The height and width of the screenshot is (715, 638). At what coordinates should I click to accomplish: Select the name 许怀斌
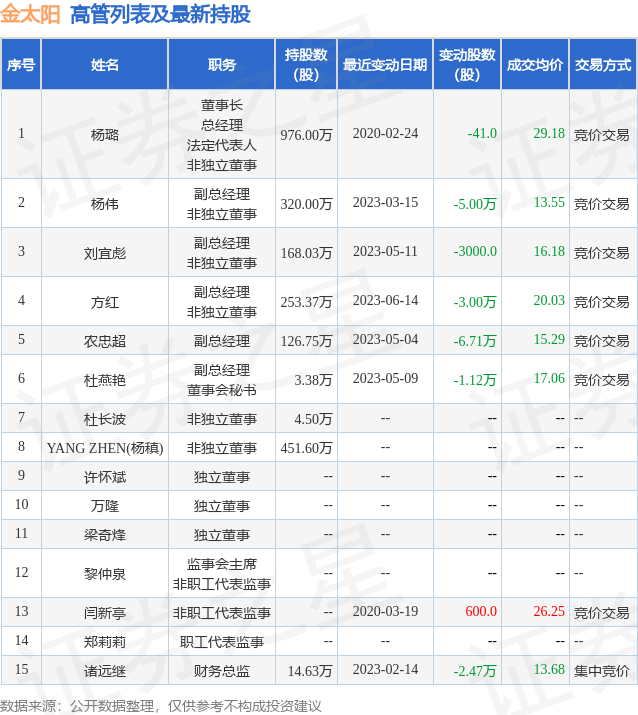[x=104, y=477]
